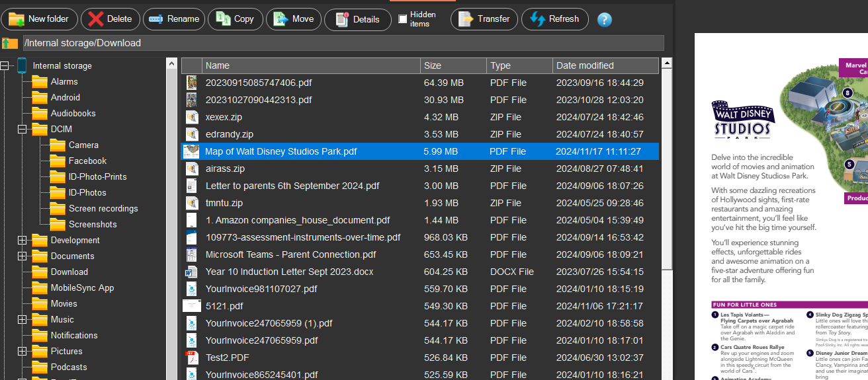Click the Copy button
This screenshot has width=868, height=380.
click(x=236, y=19)
